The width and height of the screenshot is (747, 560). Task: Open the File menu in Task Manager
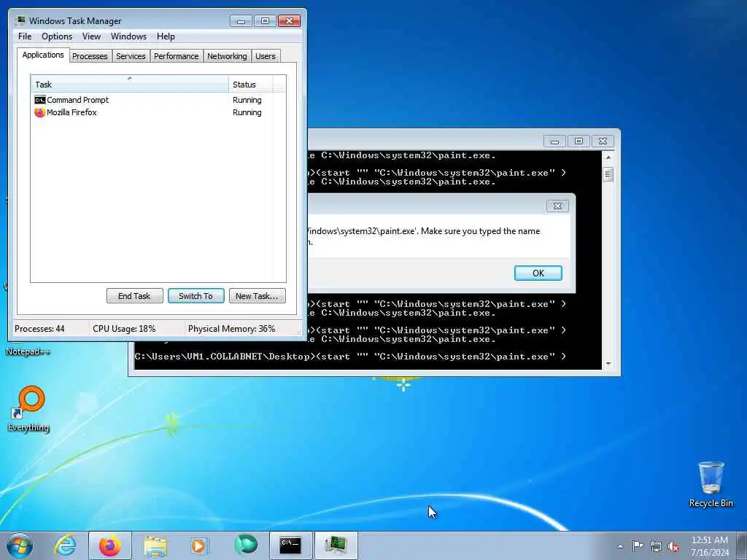coord(25,36)
